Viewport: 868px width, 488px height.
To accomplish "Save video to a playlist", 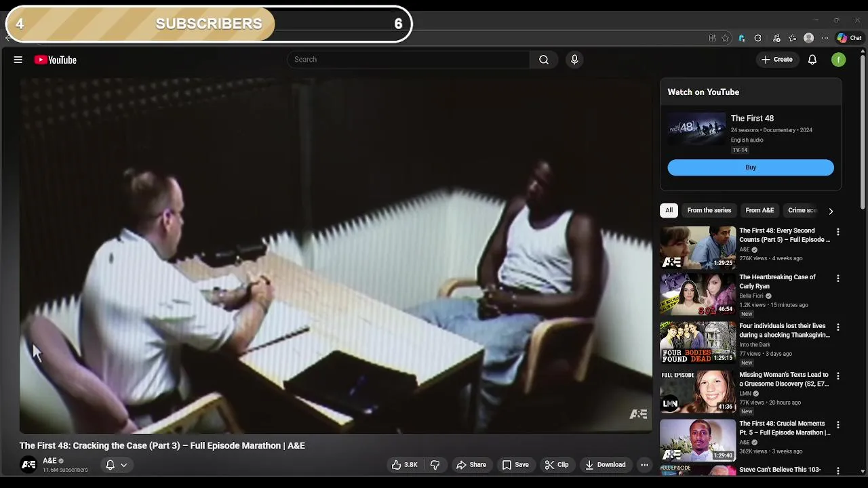I will [515, 465].
